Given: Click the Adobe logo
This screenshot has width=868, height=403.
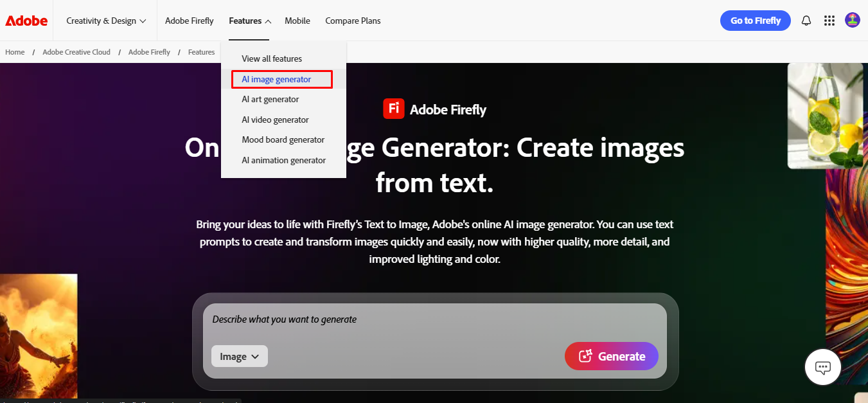Looking at the screenshot, I should [x=26, y=20].
